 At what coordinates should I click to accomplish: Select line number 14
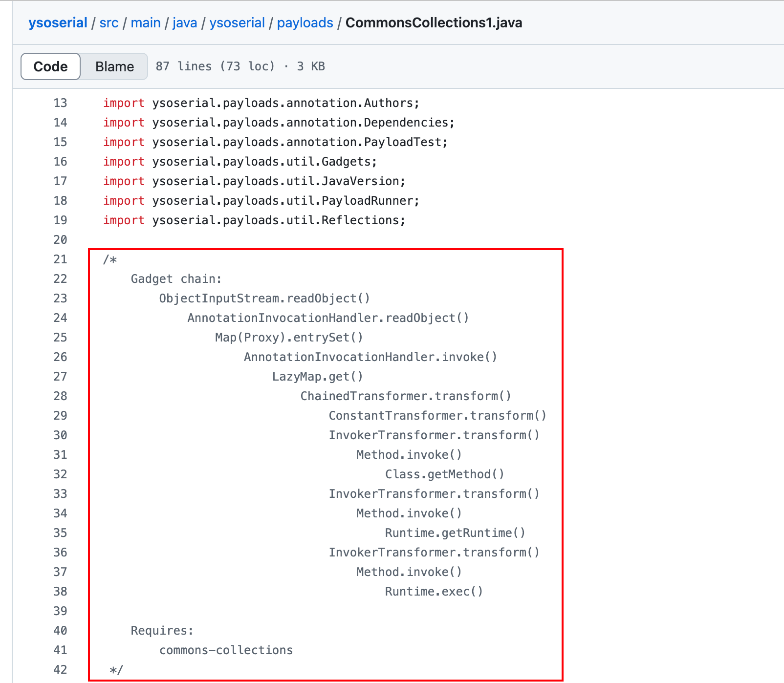click(x=60, y=123)
